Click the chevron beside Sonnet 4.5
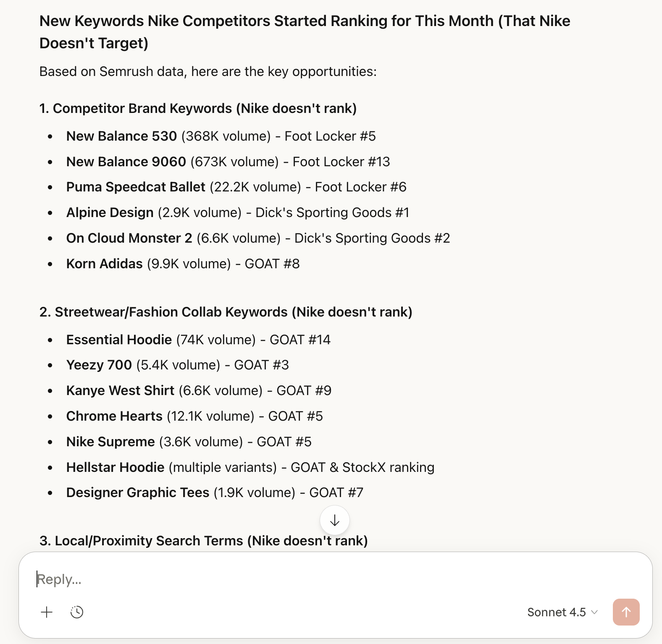The width and height of the screenshot is (662, 644). pos(594,613)
